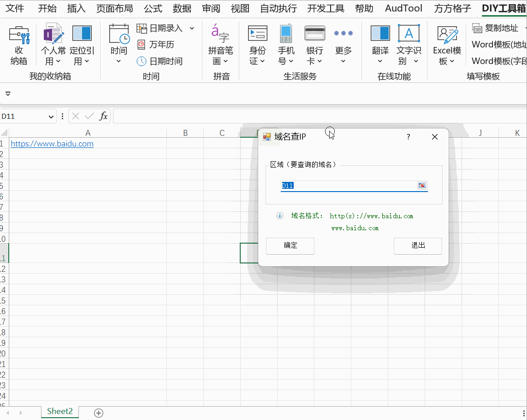Image resolution: width=527 pixels, height=420 pixels.
Task: Click the Word模板(字段) button
Action: coord(499,61)
